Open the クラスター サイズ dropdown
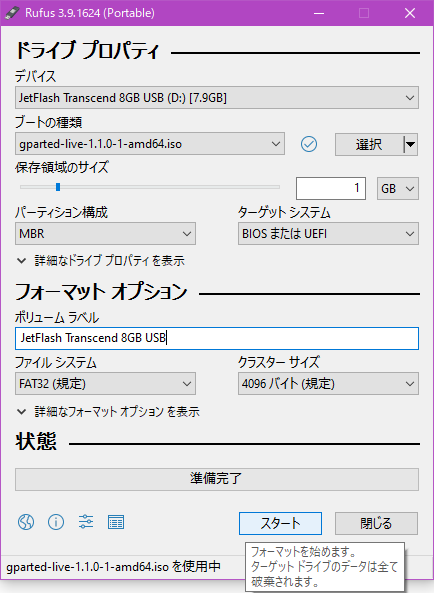 coord(328,383)
